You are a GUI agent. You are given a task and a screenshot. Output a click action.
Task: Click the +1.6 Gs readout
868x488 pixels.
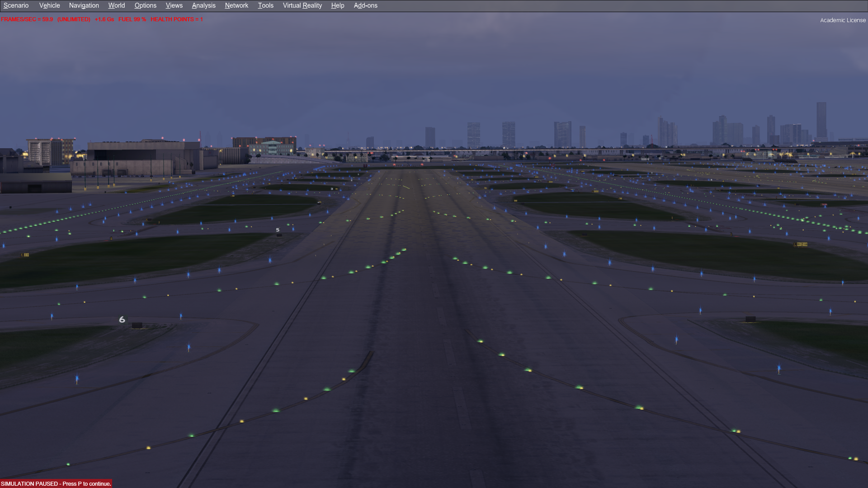(x=104, y=19)
